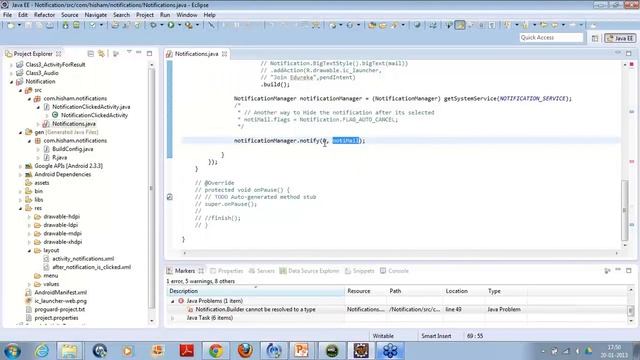
Task: Switch to the Servers view tab
Action: [x=261, y=271]
